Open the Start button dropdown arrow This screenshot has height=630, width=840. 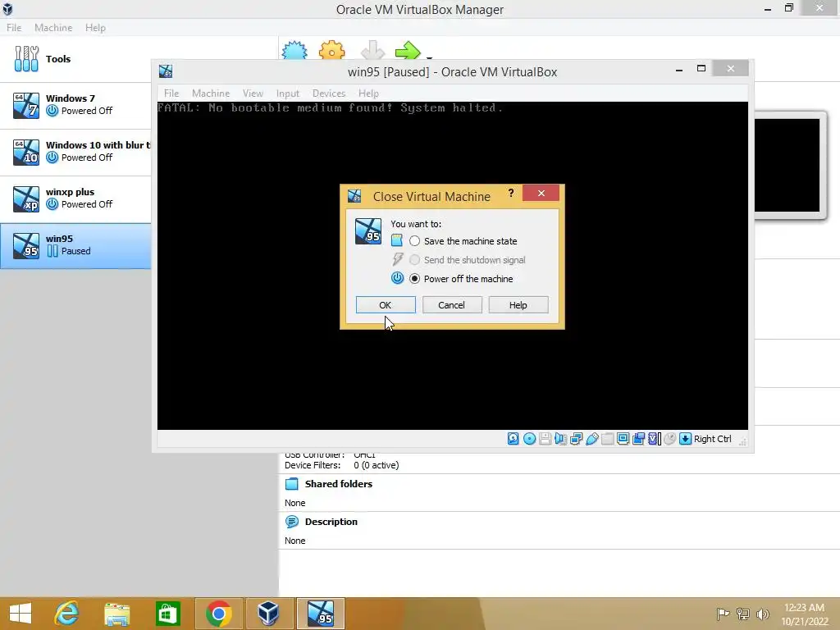(x=429, y=57)
